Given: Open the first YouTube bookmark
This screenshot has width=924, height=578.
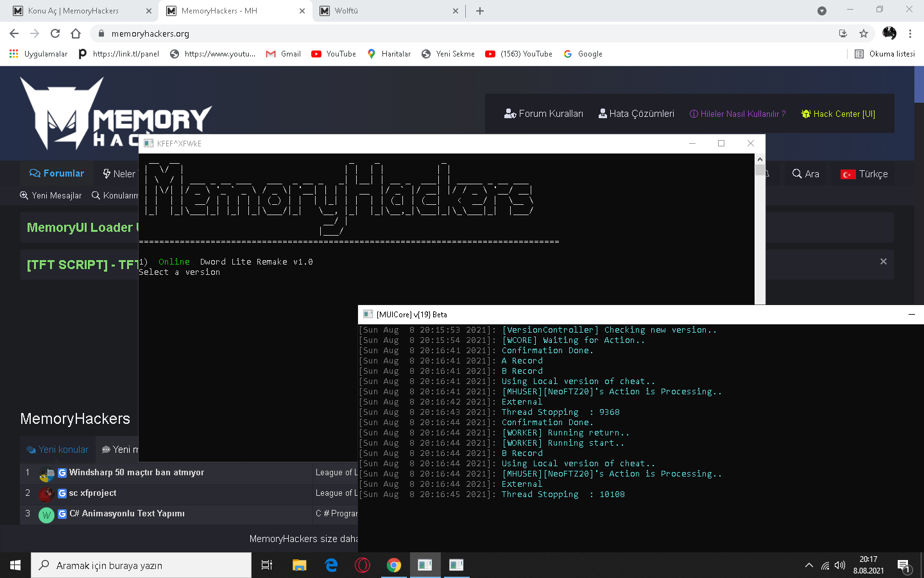Looking at the screenshot, I should (334, 54).
